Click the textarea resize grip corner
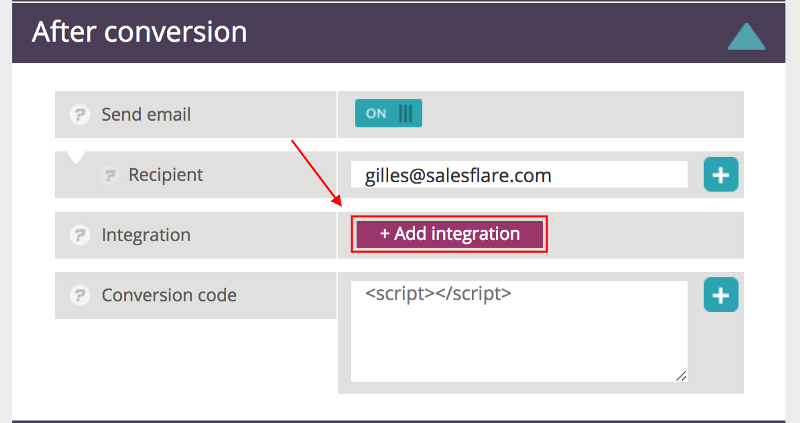800x423 pixels. [x=681, y=376]
